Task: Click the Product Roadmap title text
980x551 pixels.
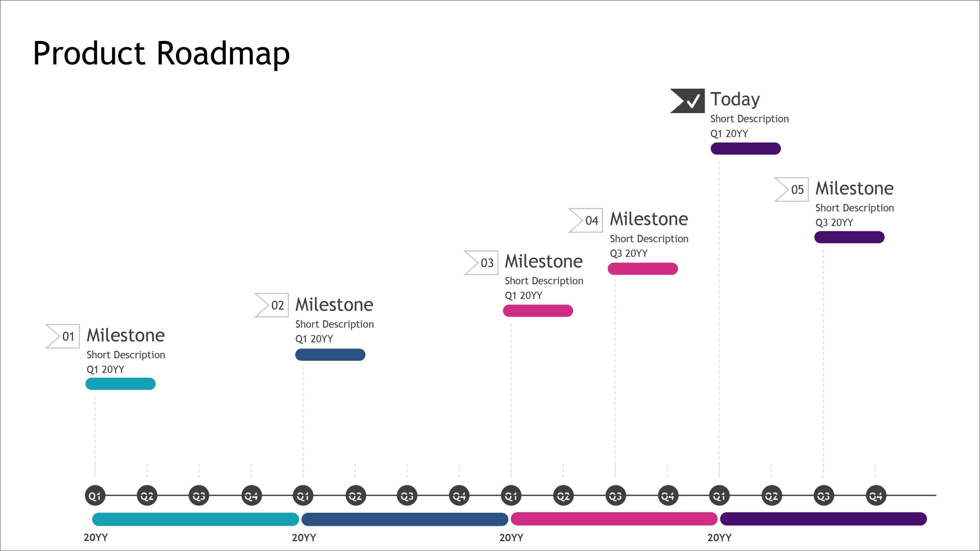Action: (161, 54)
